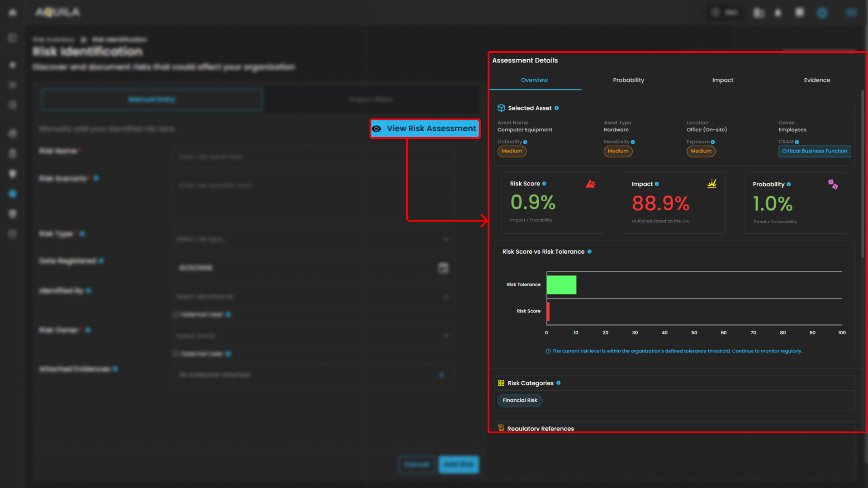Check External User box under Risk Owner
Image resolution: width=868 pixels, height=488 pixels.
[175, 354]
